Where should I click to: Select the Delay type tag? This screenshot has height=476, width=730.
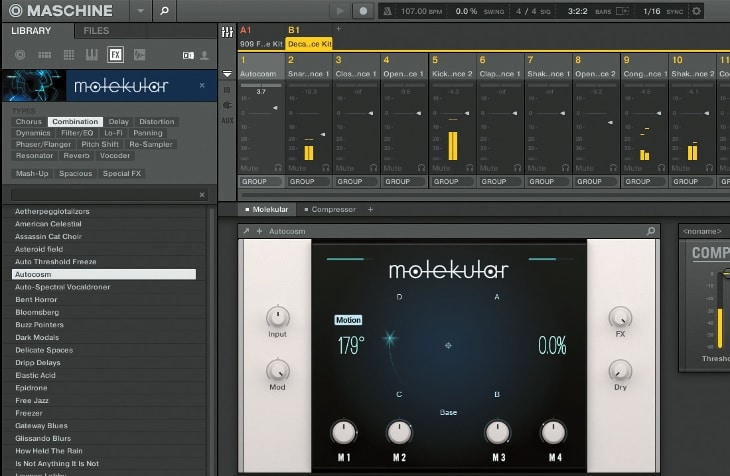coord(118,122)
